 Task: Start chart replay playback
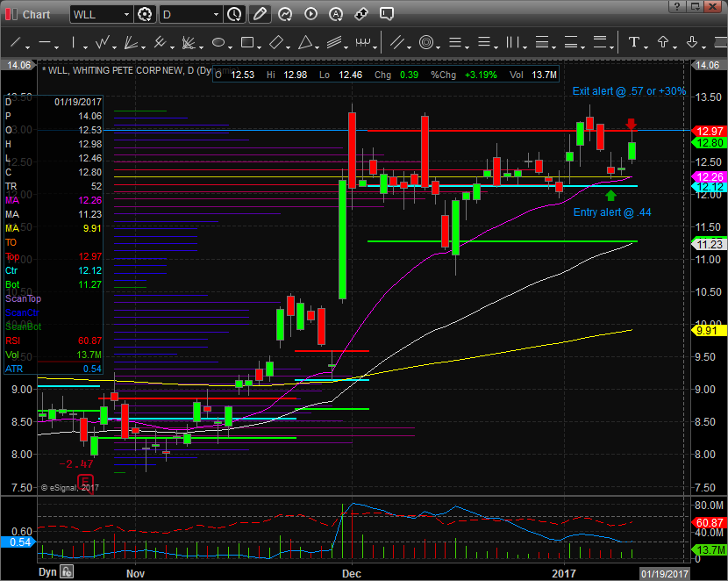[x=310, y=14]
